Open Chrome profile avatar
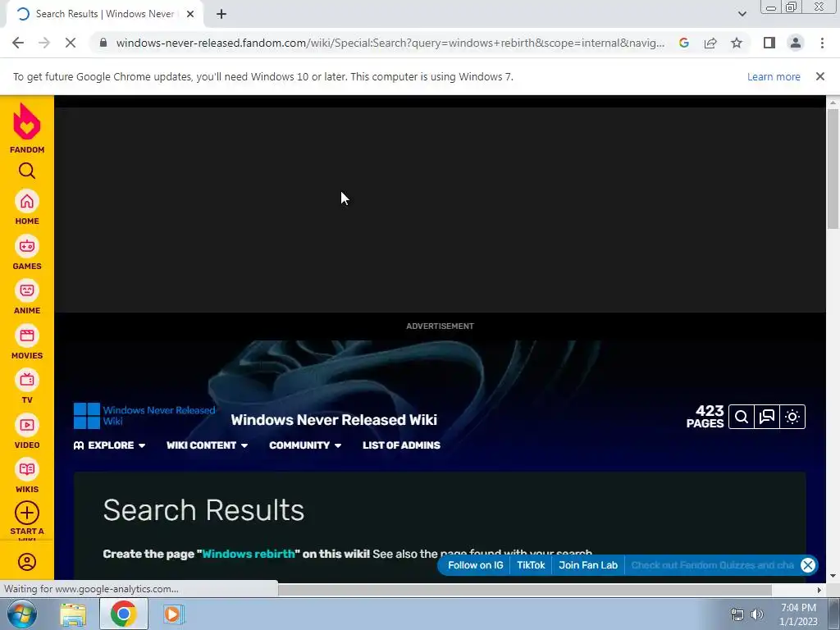The width and height of the screenshot is (840, 630). tap(796, 43)
